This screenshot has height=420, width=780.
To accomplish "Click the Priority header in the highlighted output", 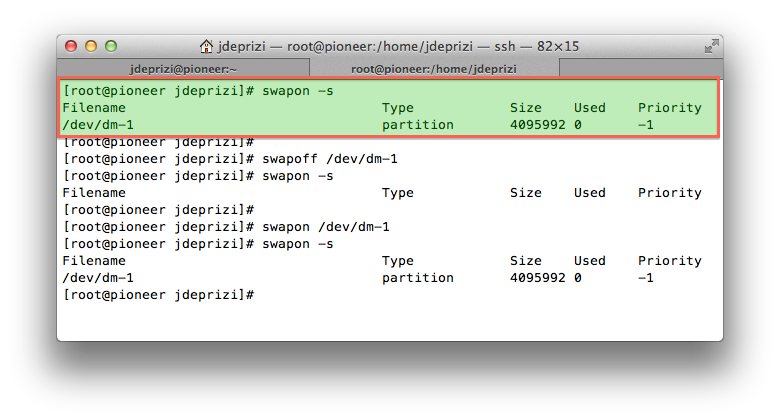I will point(670,107).
